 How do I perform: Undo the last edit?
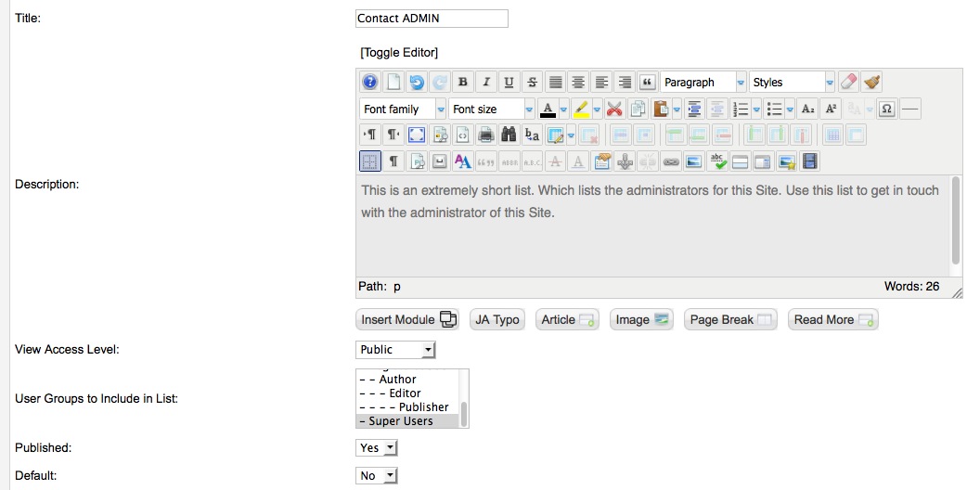(417, 82)
